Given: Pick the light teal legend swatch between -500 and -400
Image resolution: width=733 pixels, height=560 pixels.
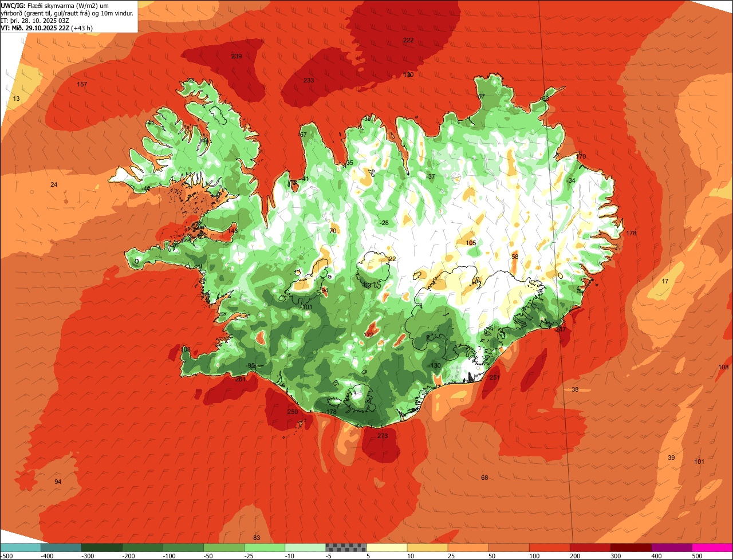Looking at the screenshot, I should click(21, 547).
